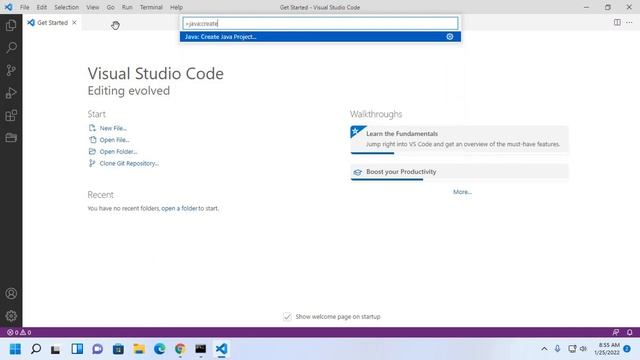This screenshot has width=640, height=360.
Task: Open the terminal app from taskbar
Action: coord(200,349)
